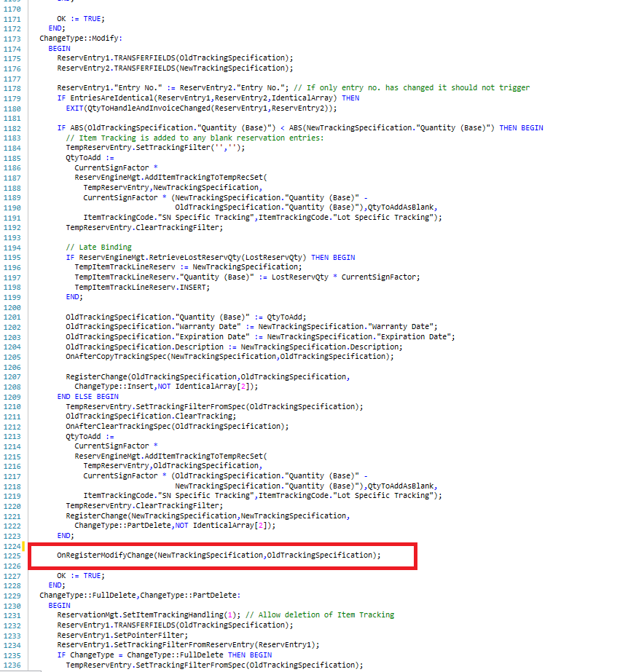Click the OnAfterClearTrackingSpec call
Screen dimensions: 620x672
pos(177,427)
